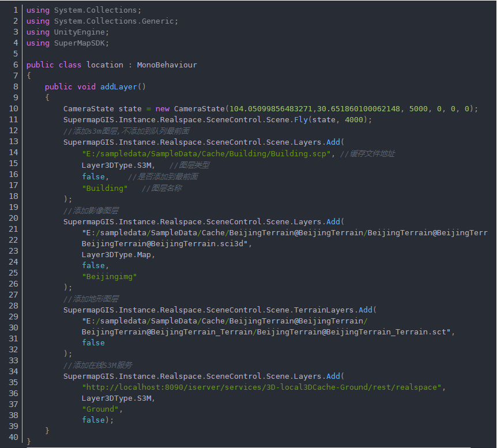Click 'false' on line 16
This screenshot has height=448, width=497.
(93, 176)
